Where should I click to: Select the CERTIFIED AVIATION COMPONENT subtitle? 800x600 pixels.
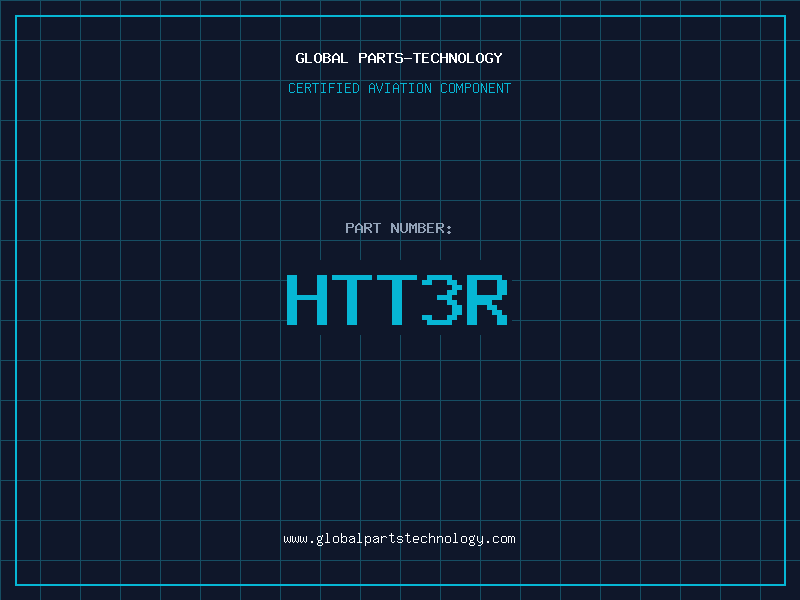(399, 88)
